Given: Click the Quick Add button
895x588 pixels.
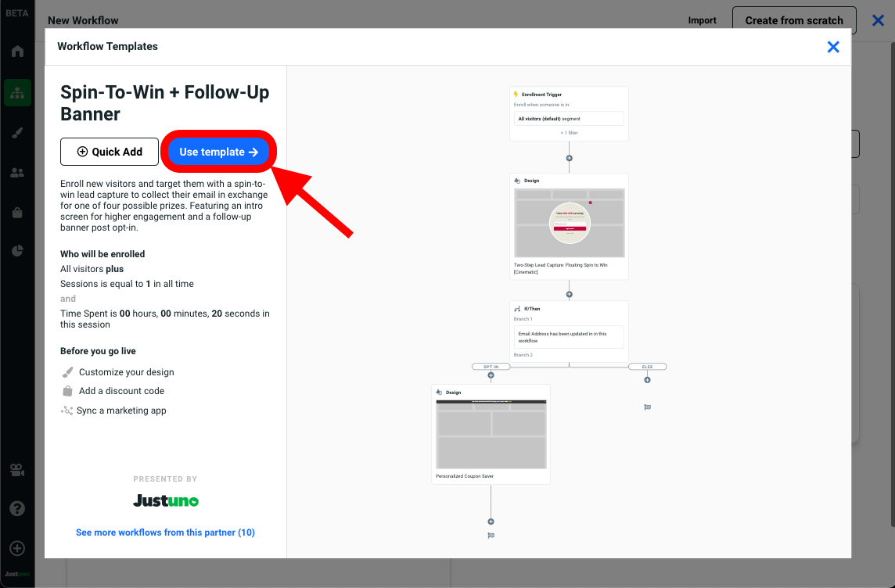Looking at the screenshot, I should point(110,152).
